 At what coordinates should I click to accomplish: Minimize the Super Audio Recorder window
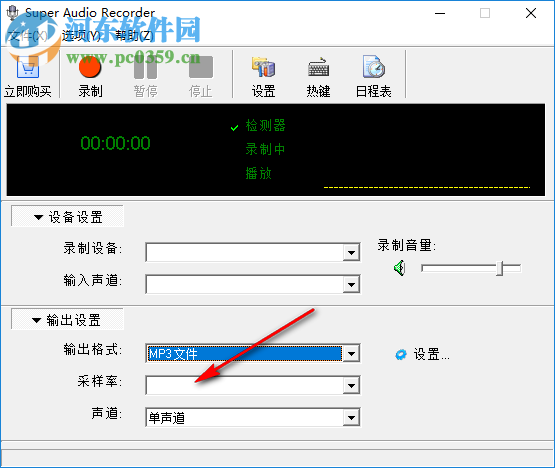(x=440, y=13)
